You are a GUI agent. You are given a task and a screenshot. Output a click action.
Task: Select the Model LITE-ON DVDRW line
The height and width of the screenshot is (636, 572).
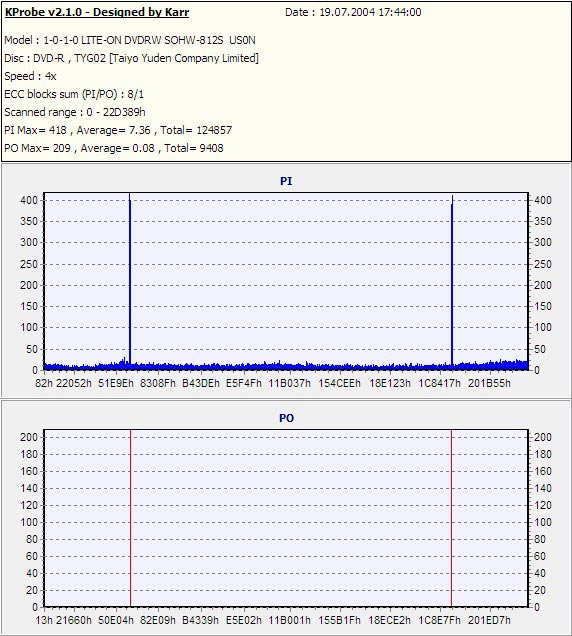(x=130, y=40)
